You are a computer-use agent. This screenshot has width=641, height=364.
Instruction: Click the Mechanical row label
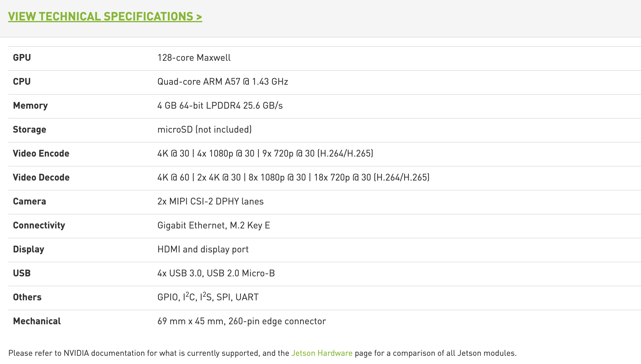(37, 321)
